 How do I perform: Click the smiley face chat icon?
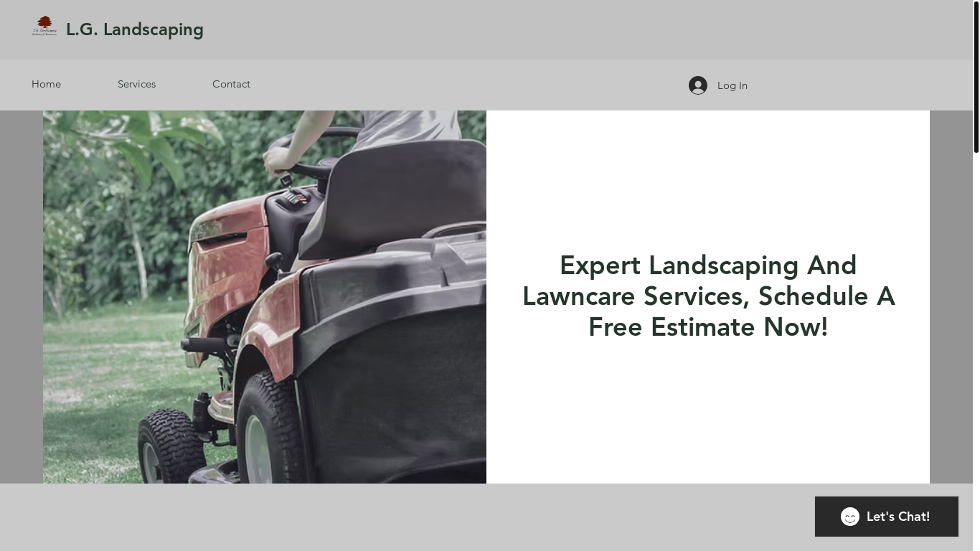point(850,517)
